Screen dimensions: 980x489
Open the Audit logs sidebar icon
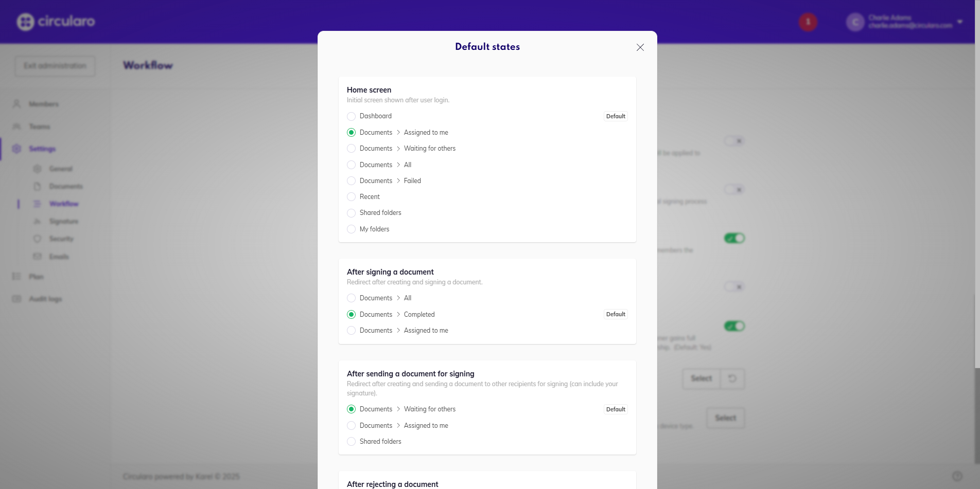(x=16, y=299)
